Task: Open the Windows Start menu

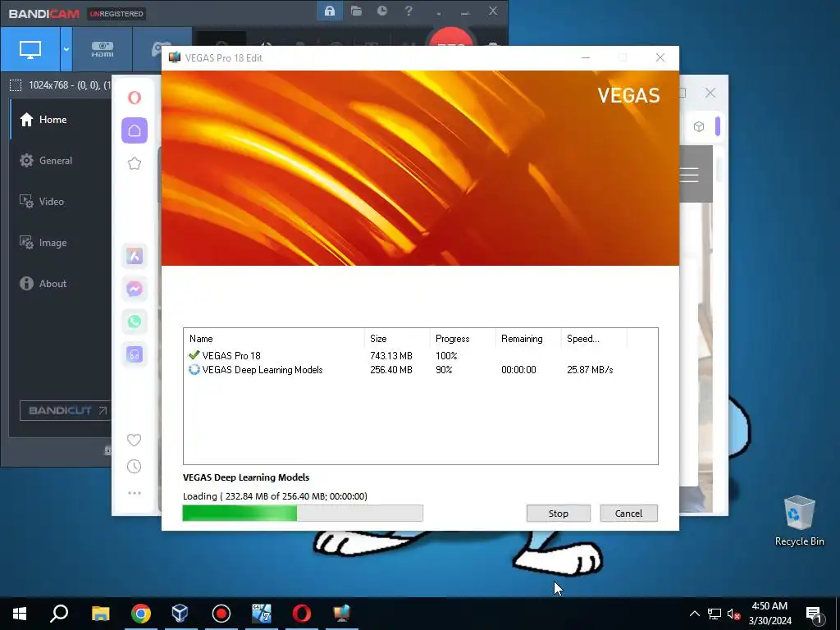Action: (x=20, y=614)
